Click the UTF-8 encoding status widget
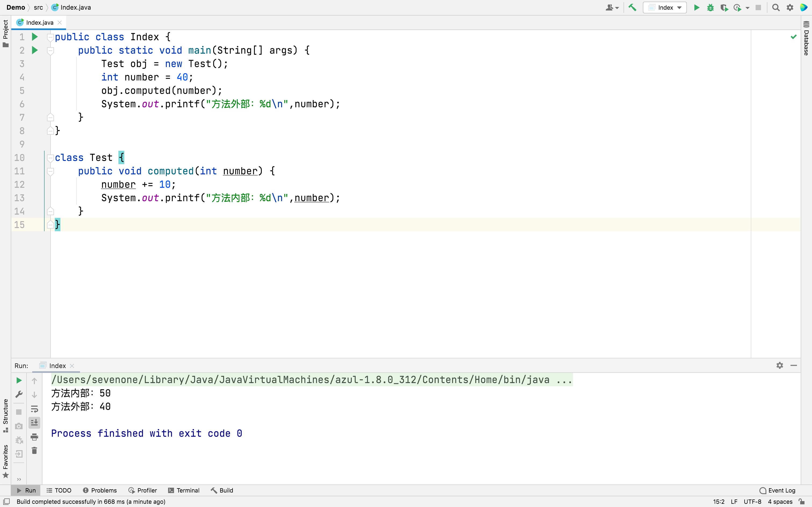The height and width of the screenshot is (507, 812). click(752, 502)
